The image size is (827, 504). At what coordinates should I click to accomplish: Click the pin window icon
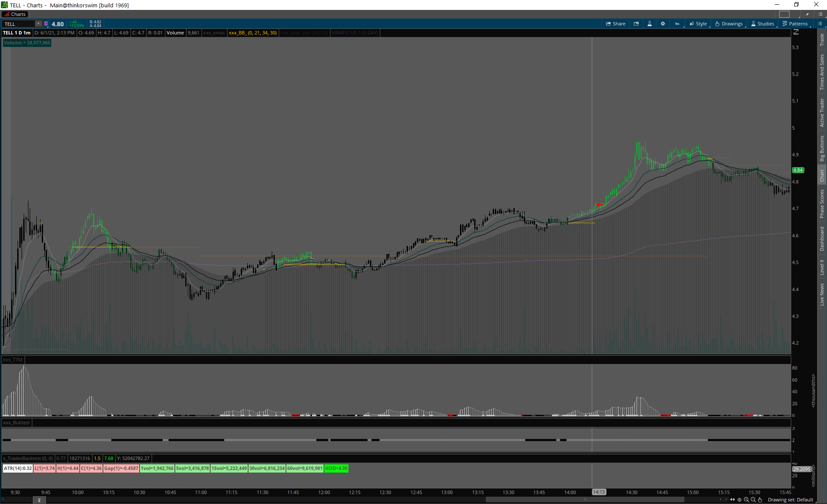807,14
